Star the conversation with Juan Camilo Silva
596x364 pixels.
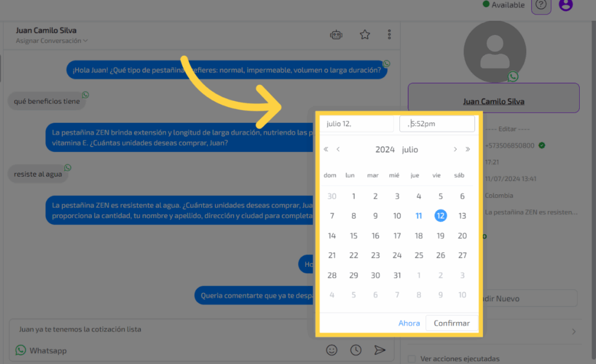click(x=365, y=35)
